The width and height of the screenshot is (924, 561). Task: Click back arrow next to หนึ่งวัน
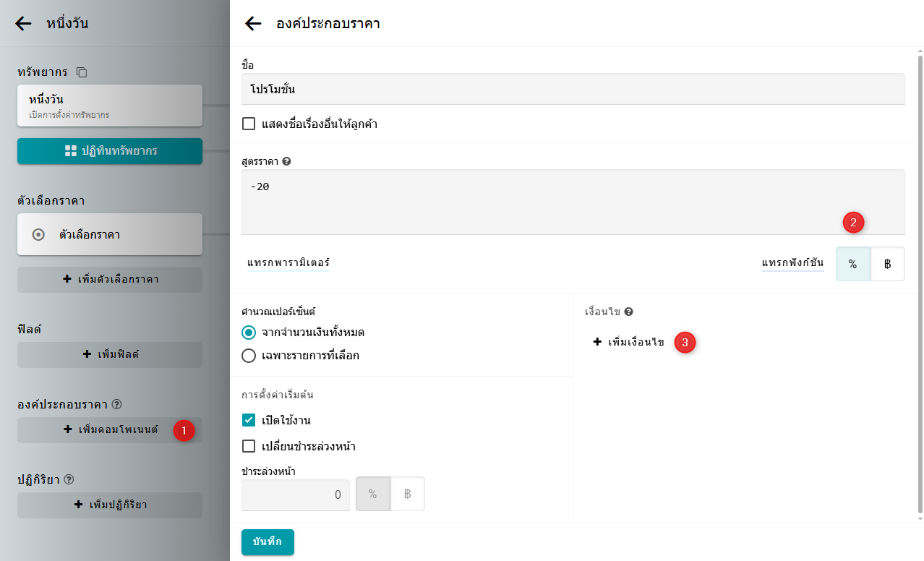click(23, 24)
